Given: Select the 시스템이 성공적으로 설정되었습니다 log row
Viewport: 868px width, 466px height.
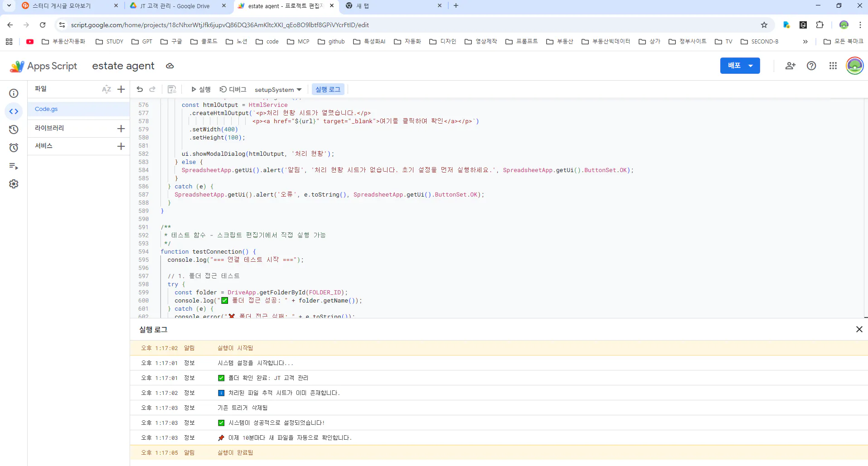Looking at the screenshot, I should [499, 423].
